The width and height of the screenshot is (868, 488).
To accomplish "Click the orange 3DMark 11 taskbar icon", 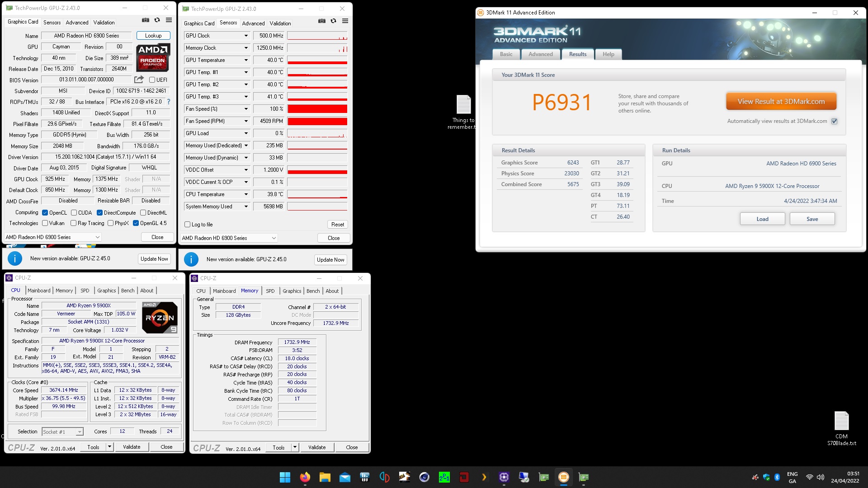I will [x=563, y=477].
